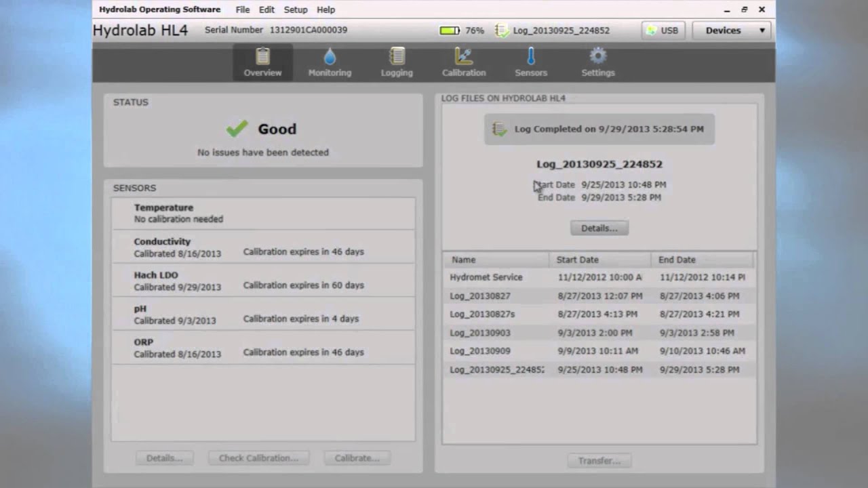Select the ORP sensor row
Image resolution: width=868 pixels, height=488 pixels.
click(x=263, y=347)
